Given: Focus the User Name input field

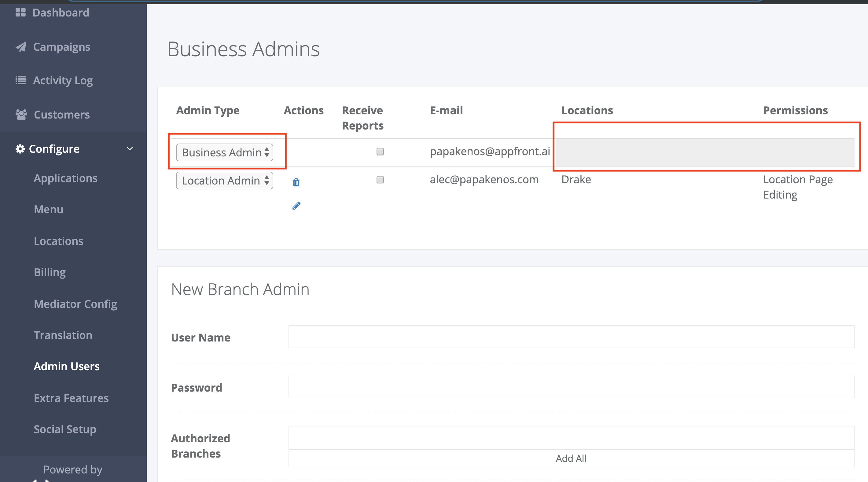Looking at the screenshot, I should pos(571,337).
